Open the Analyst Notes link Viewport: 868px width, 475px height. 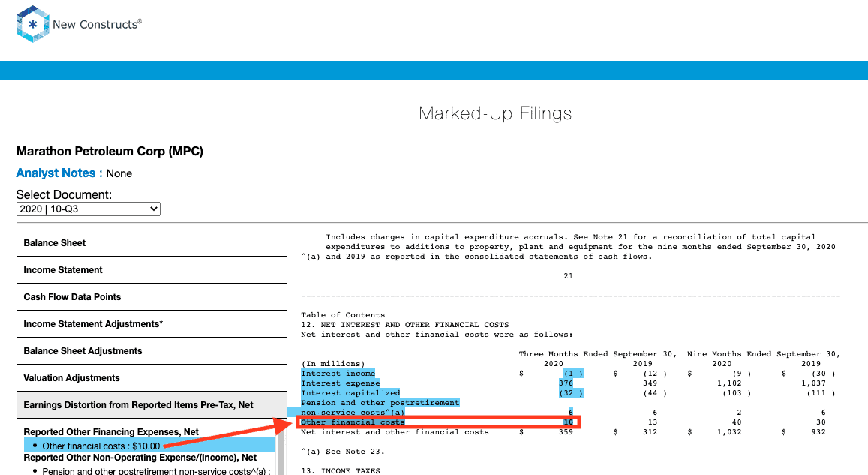[59, 173]
